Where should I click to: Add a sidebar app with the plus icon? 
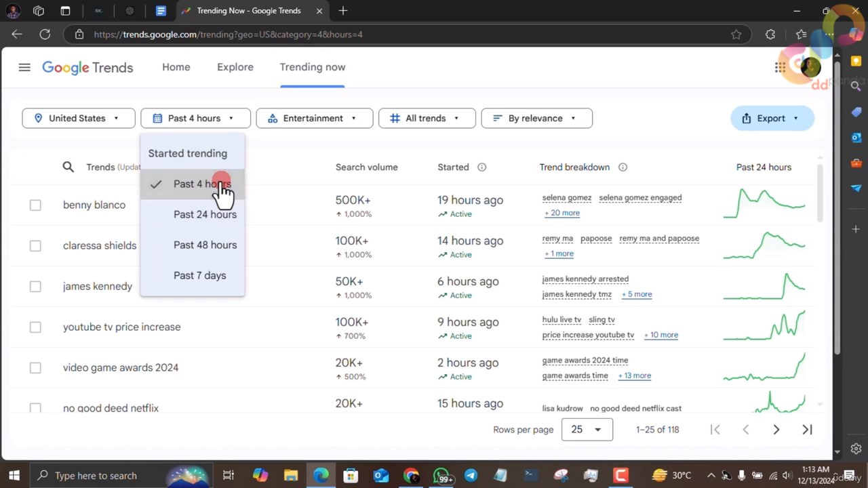point(856,229)
